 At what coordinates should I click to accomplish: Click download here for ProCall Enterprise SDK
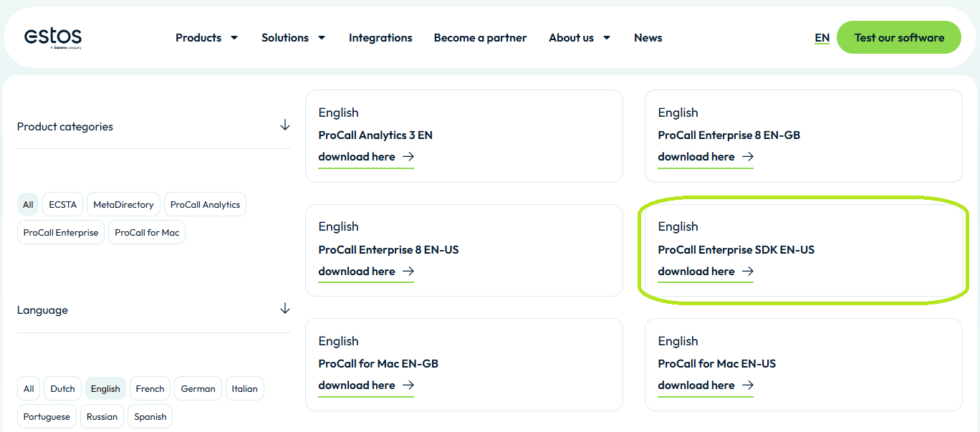coord(696,272)
